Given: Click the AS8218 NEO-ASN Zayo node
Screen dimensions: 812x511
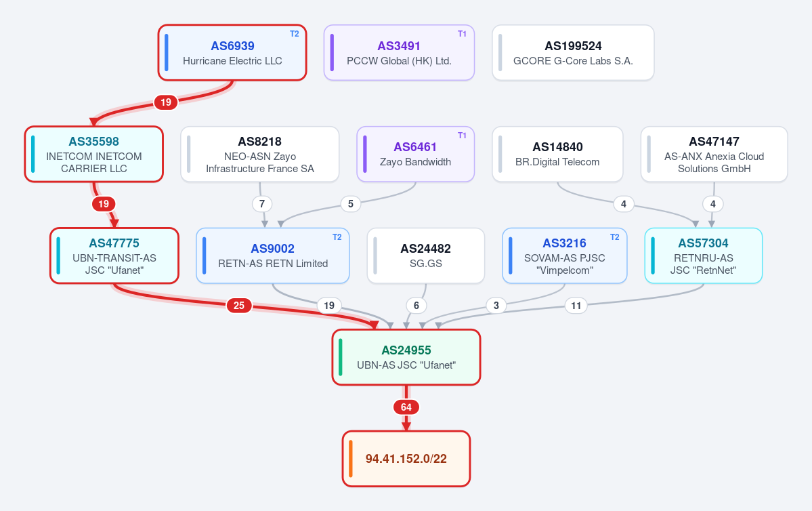Looking at the screenshot, I should coord(259,155).
